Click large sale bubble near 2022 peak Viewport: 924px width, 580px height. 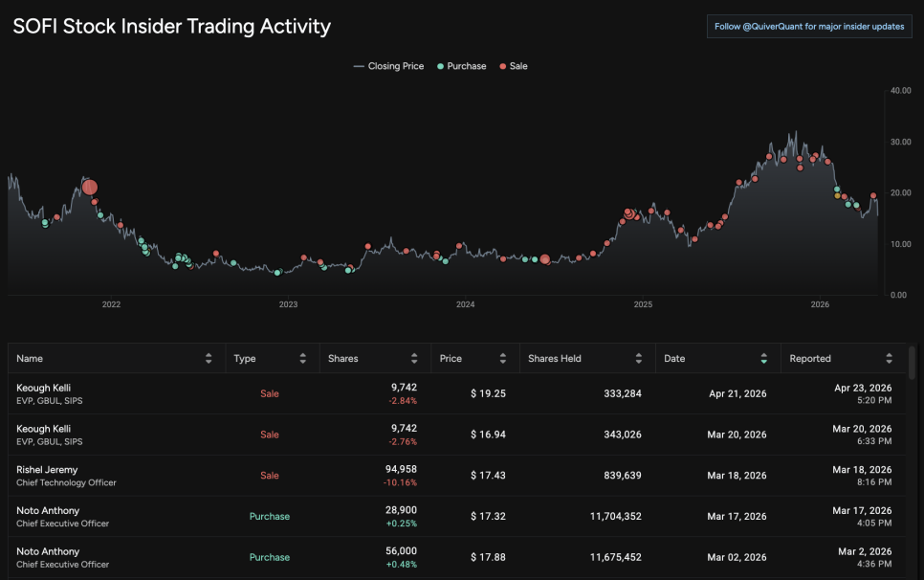coord(90,187)
